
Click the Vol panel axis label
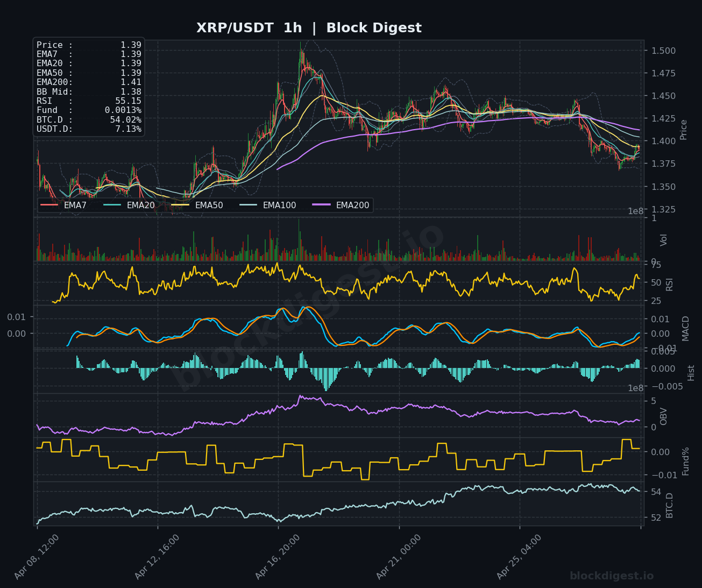tap(664, 240)
